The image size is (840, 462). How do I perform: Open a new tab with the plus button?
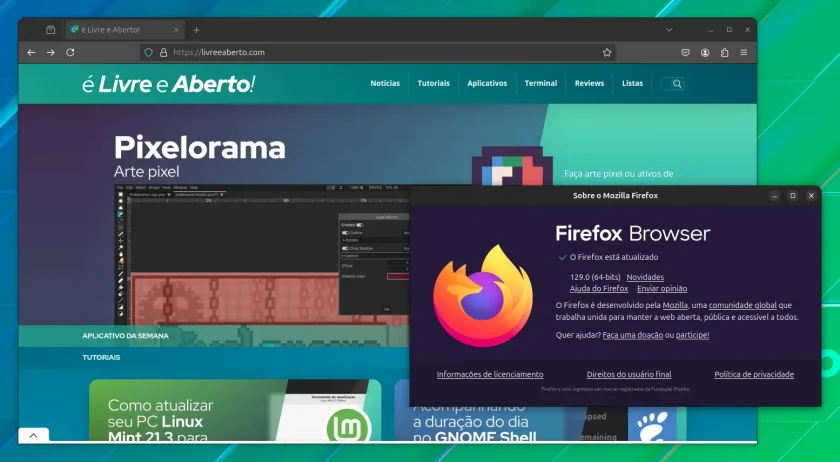click(x=196, y=30)
